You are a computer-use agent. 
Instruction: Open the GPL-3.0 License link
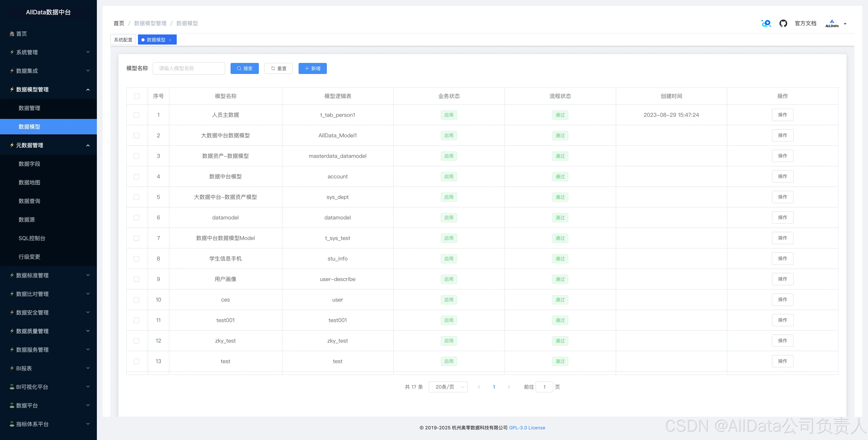pyautogui.click(x=527, y=428)
